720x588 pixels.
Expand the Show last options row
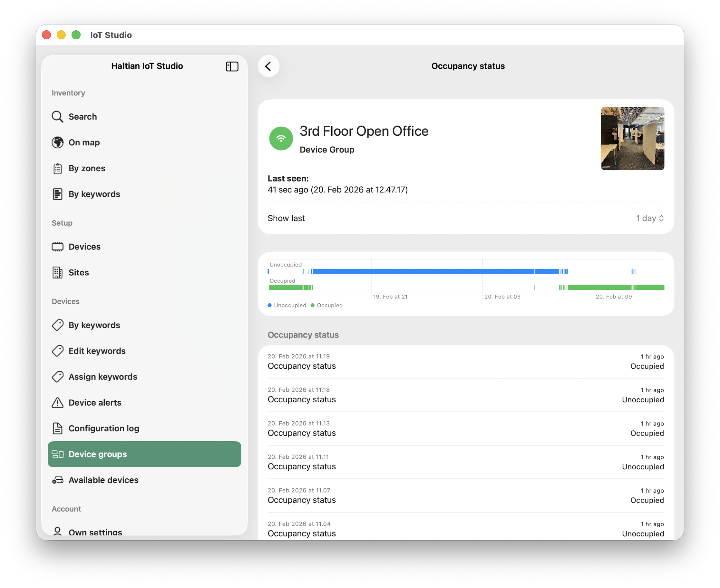pos(286,218)
